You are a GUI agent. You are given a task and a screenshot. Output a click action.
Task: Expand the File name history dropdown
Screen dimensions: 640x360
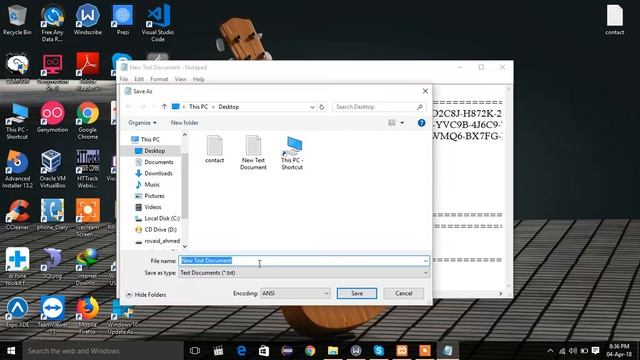click(x=425, y=261)
